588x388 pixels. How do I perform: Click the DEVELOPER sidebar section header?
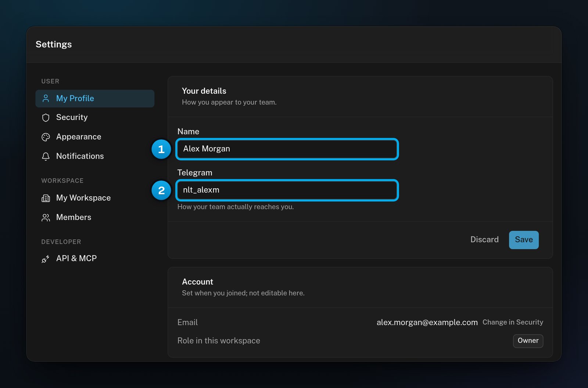[x=61, y=242]
